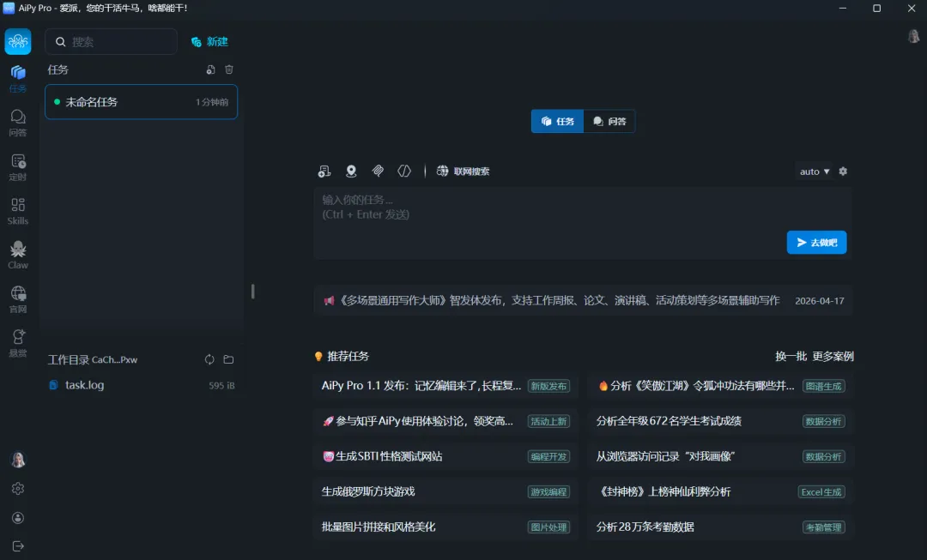Select the 分析全年级672名学生考试成绩 task
The width and height of the screenshot is (927, 560).
tap(721, 421)
